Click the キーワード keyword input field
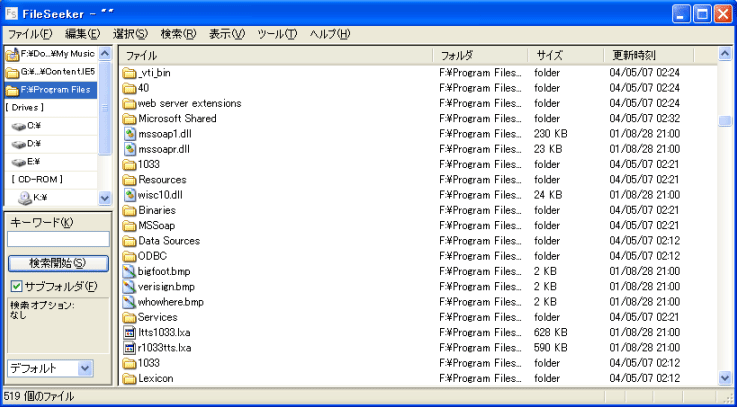Image resolution: width=737 pixels, height=407 pixels. coord(58,239)
